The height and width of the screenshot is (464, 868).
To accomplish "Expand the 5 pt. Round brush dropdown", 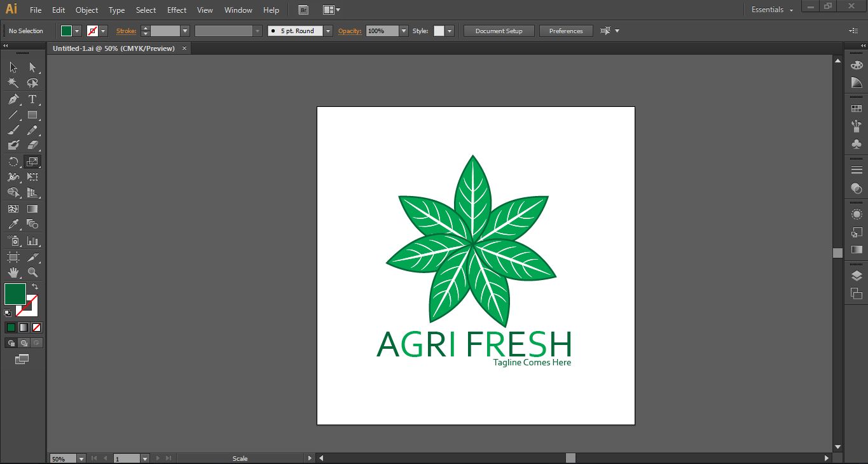I will click(328, 31).
